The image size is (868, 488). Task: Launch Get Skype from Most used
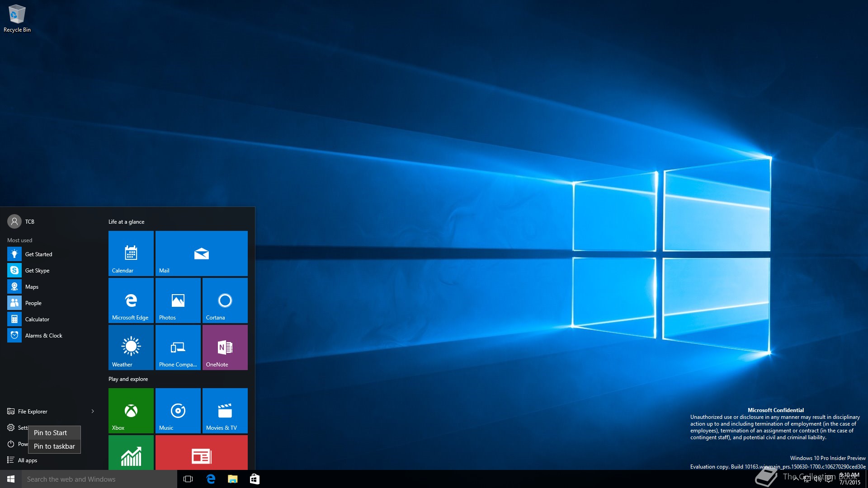pyautogui.click(x=52, y=270)
